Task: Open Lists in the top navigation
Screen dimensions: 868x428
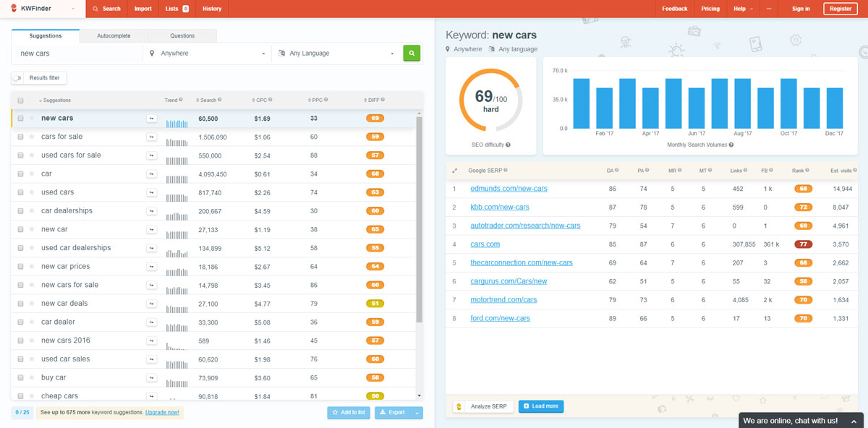Action: 176,9
